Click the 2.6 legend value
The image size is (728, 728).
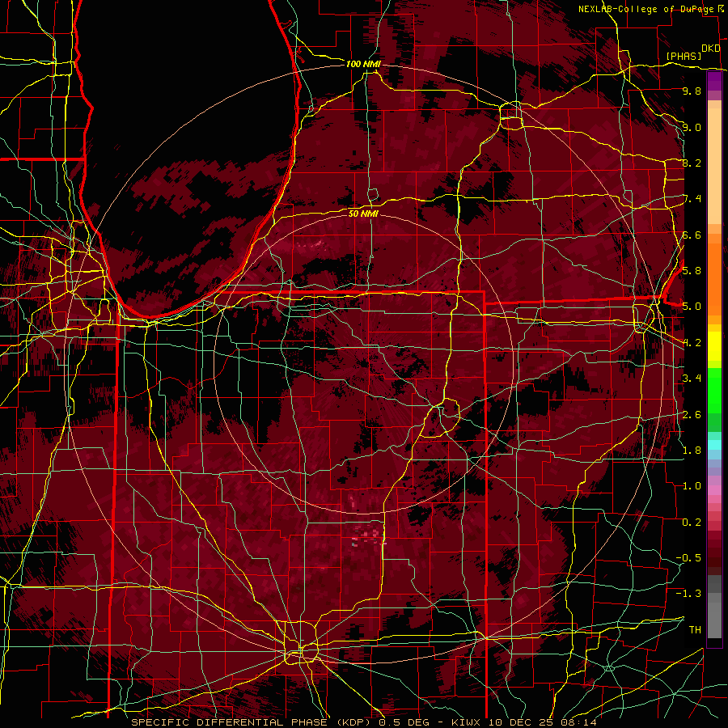692,415
